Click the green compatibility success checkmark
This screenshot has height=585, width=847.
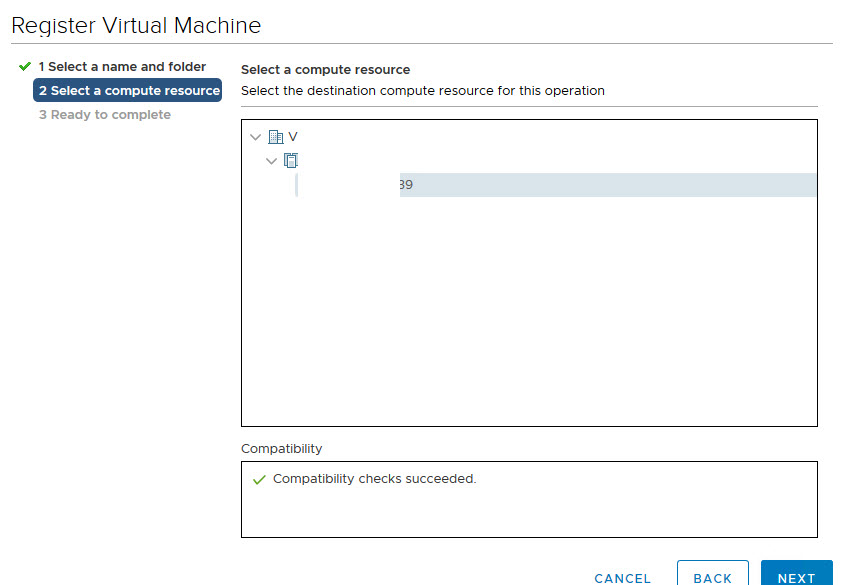[259, 480]
